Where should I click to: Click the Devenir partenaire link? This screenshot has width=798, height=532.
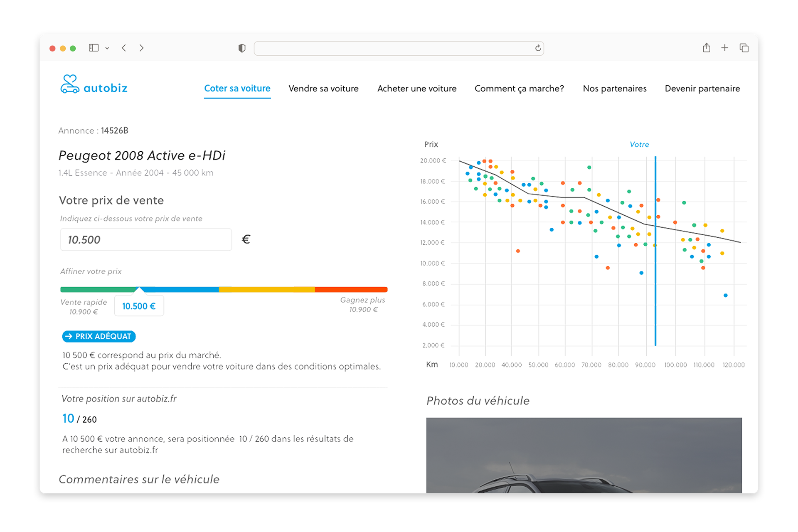coord(702,89)
